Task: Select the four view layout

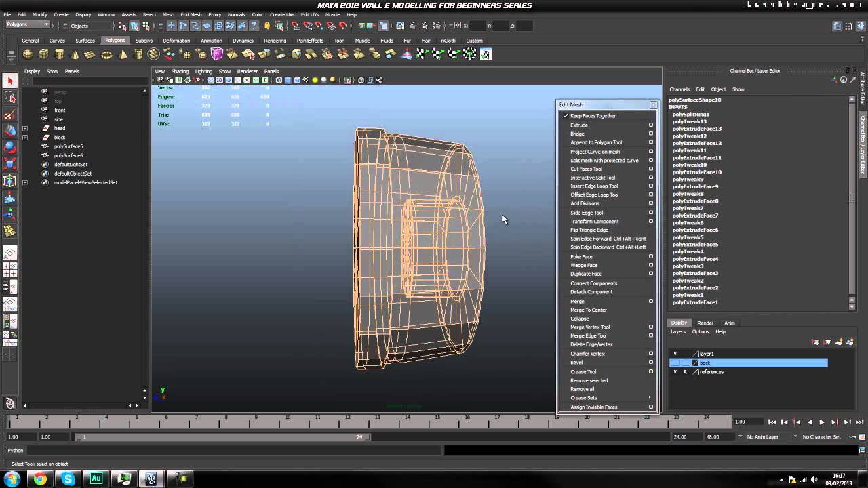Action: pos(9,269)
